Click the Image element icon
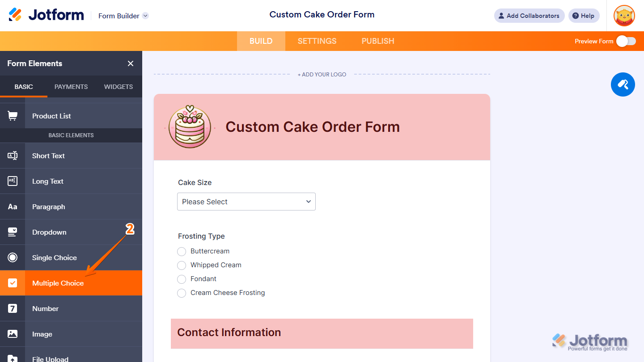The image size is (644, 362). click(13, 334)
